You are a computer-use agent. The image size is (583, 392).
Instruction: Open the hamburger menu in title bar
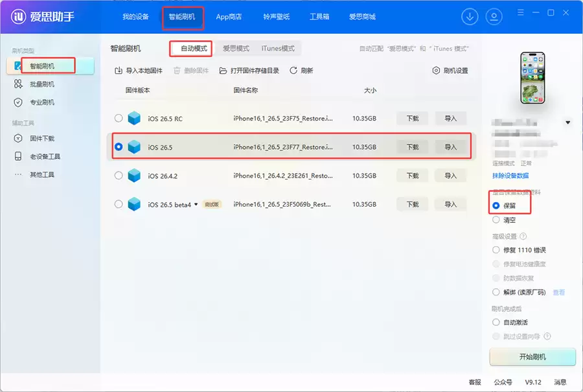click(521, 13)
